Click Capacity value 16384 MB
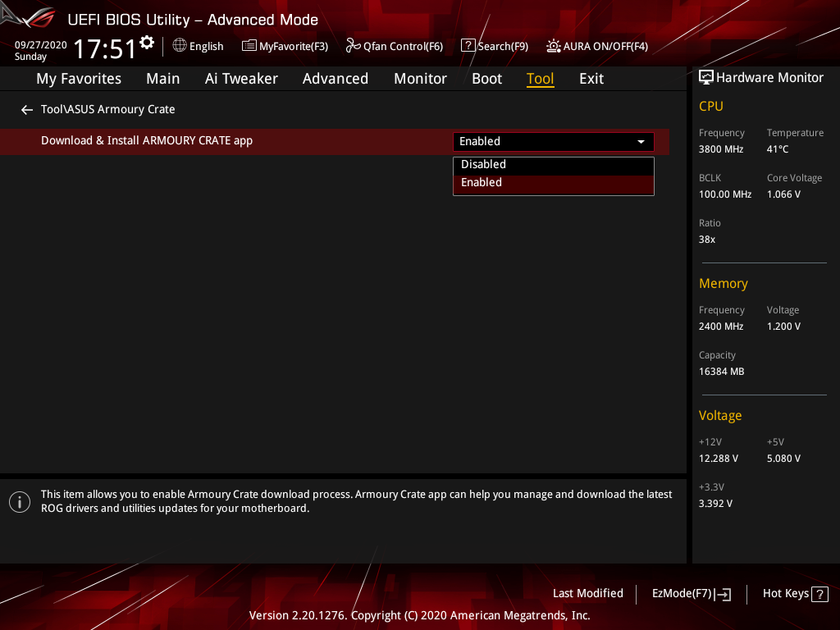 [x=721, y=372]
